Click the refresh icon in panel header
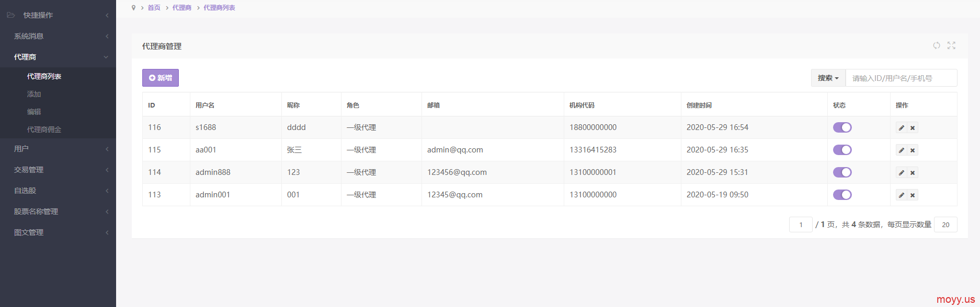This screenshot has width=980, height=307. coord(936,46)
